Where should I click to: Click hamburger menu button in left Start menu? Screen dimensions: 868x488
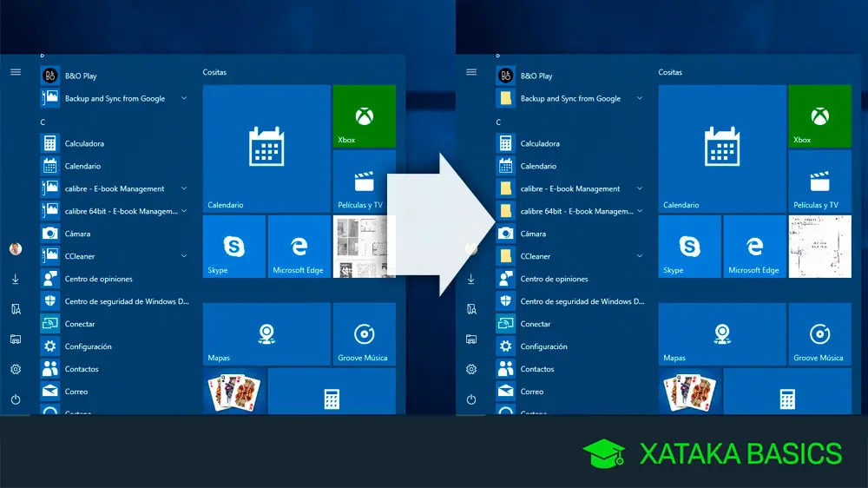pos(16,72)
